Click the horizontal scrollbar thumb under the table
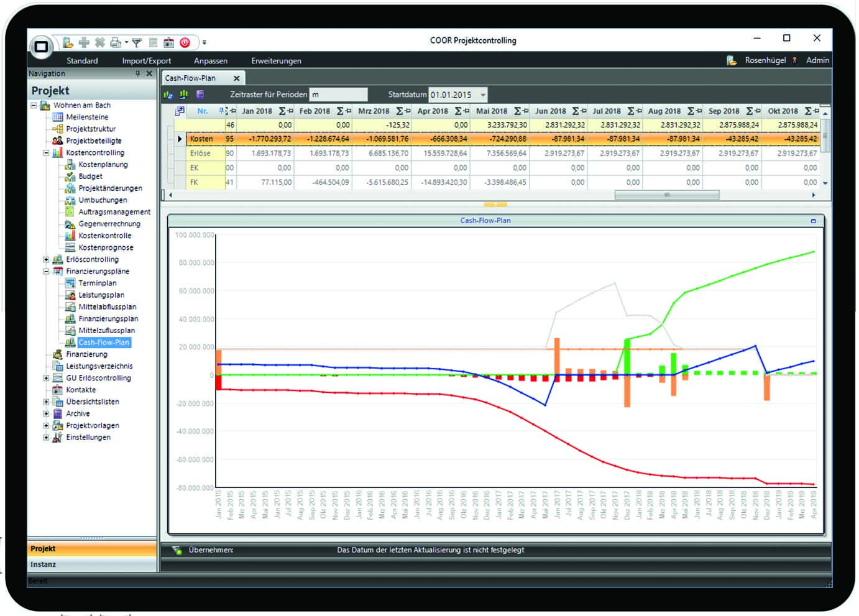 point(666,195)
